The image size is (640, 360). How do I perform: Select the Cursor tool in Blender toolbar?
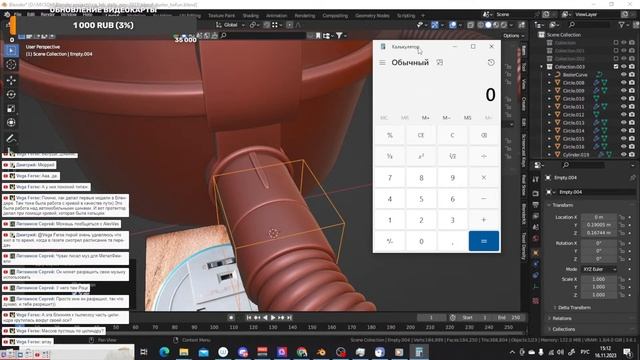pos(11,64)
